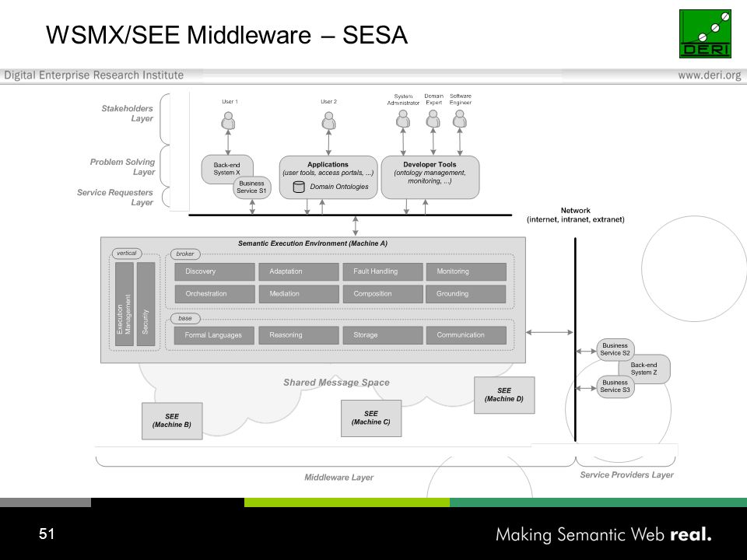Click the Business Service S1 box

[x=252, y=187]
